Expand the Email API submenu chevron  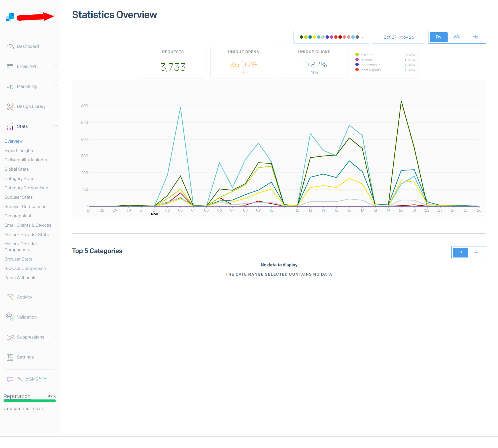tap(55, 66)
